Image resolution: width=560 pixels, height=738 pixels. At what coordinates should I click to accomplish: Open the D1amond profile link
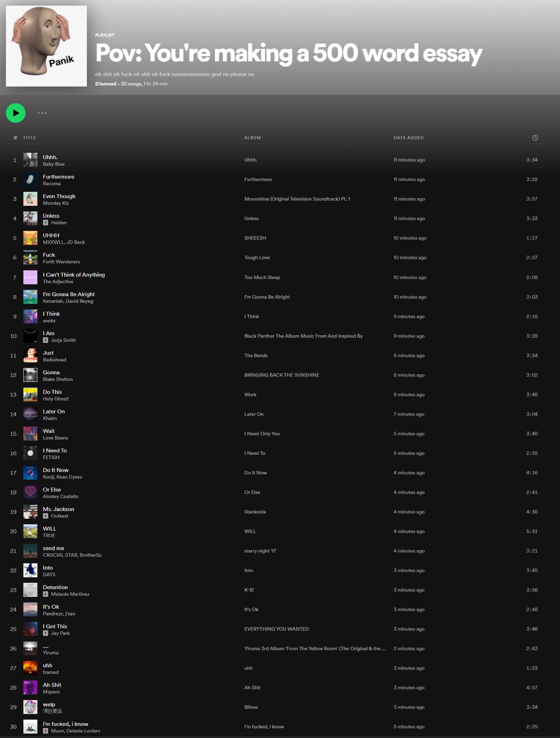tap(106, 84)
